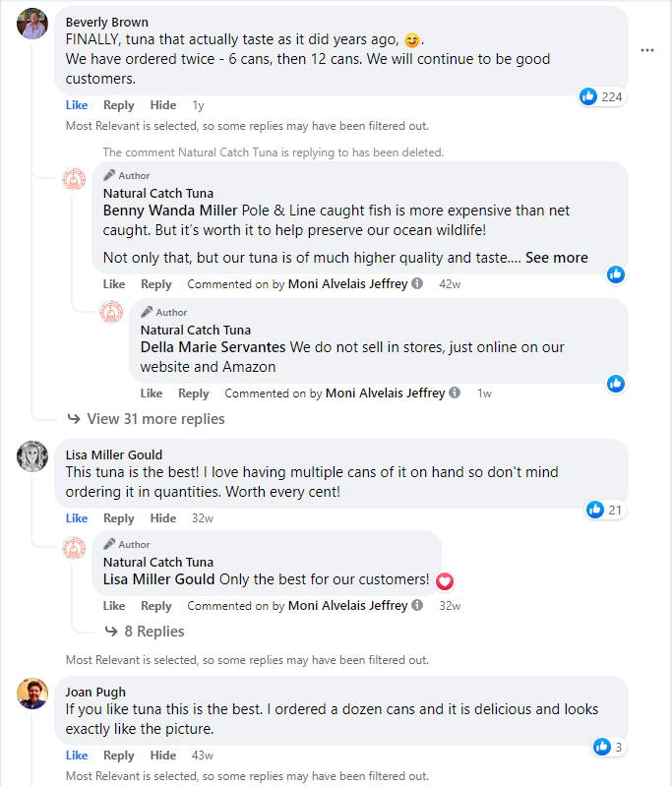672x786 pixels.
Task: Reply to Joan Pugh's comment
Action: [119, 756]
